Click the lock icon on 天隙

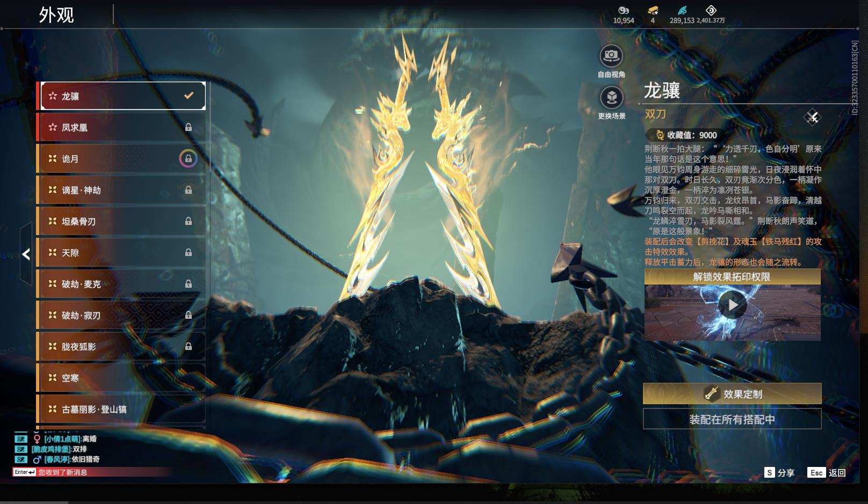coord(189,252)
